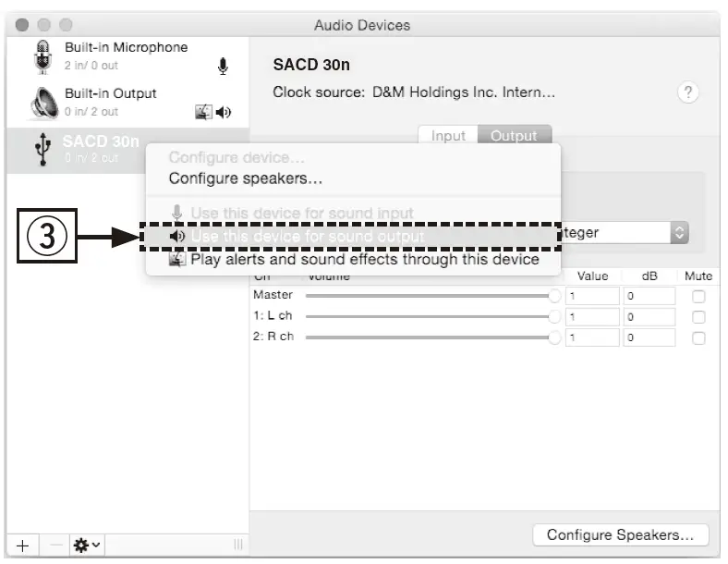Click the 2: R ch Value field
728x564 pixels.
[x=592, y=337]
